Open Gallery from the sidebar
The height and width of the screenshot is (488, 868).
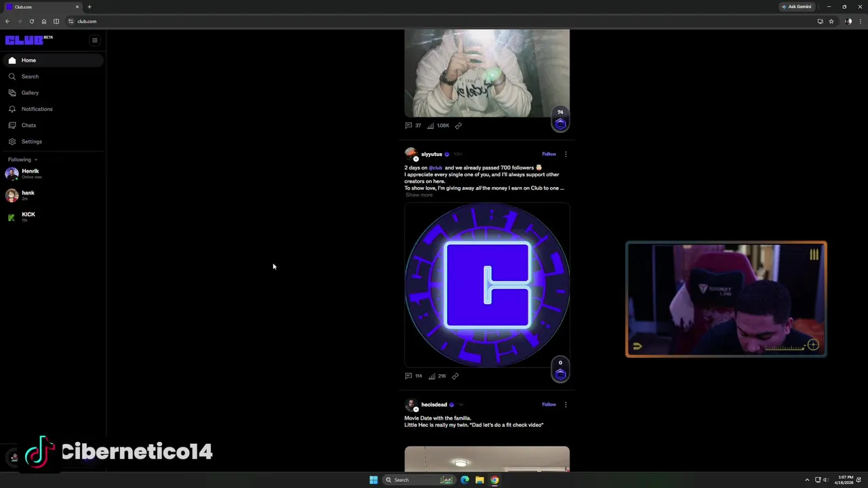tap(52, 93)
